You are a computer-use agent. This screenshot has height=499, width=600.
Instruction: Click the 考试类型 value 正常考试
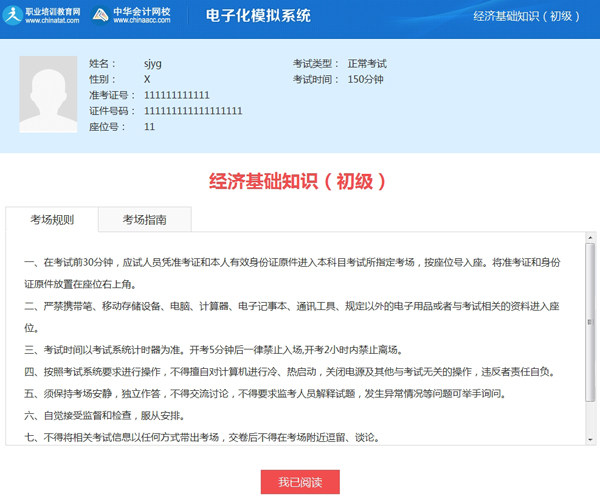pyautogui.click(x=367, y=64)
